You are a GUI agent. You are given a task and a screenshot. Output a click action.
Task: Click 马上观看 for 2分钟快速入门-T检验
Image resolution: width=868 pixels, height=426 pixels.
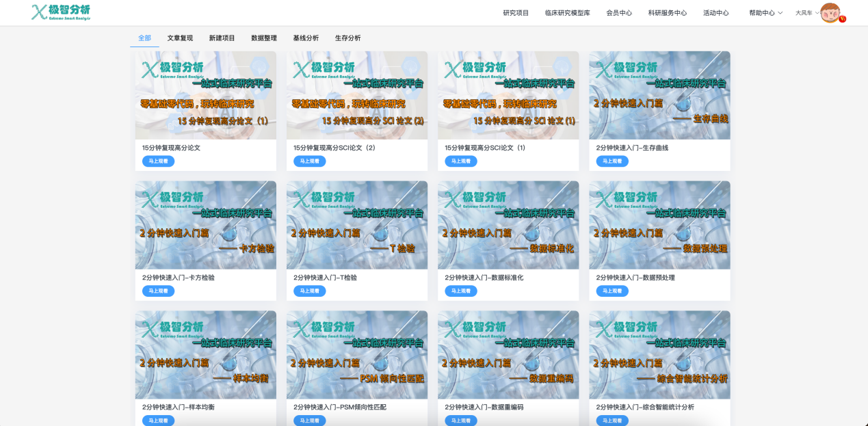coord(309,291)
